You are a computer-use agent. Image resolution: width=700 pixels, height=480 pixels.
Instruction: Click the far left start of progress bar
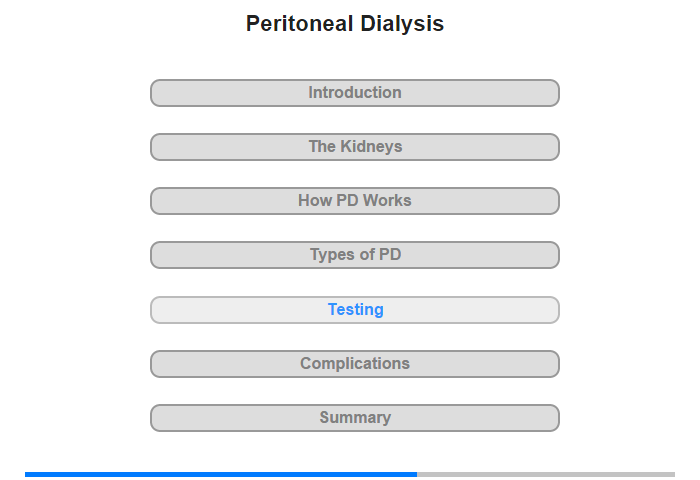coord(28,474)
